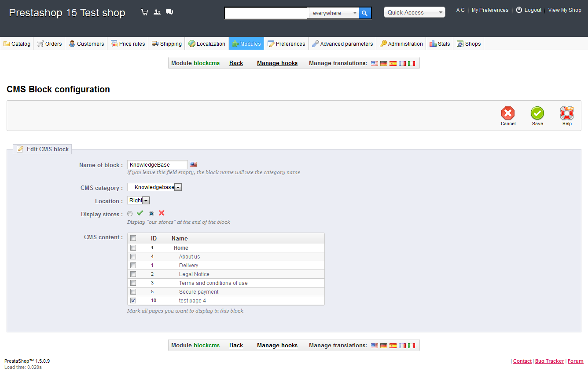Click the customers icon in header
Screen dimensions: 588x386
tap(157, 12)
